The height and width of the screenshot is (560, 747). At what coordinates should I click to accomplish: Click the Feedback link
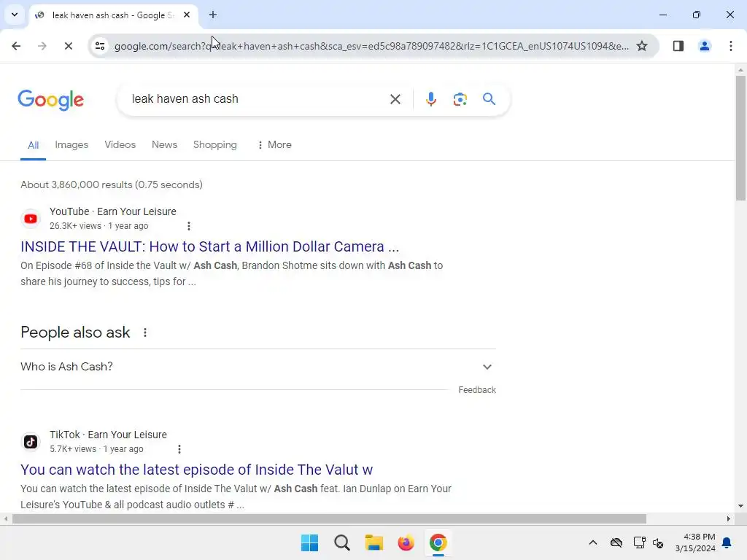[477, 390]
